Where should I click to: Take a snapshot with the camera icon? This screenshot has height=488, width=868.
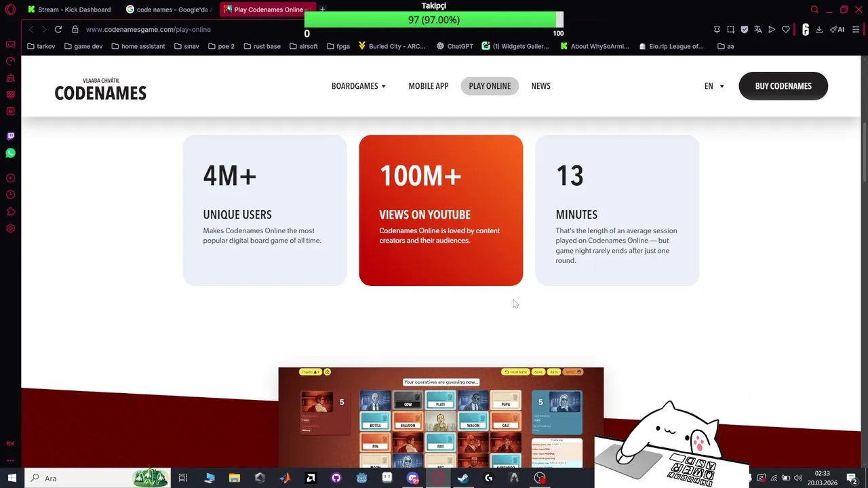click(730, 29)
